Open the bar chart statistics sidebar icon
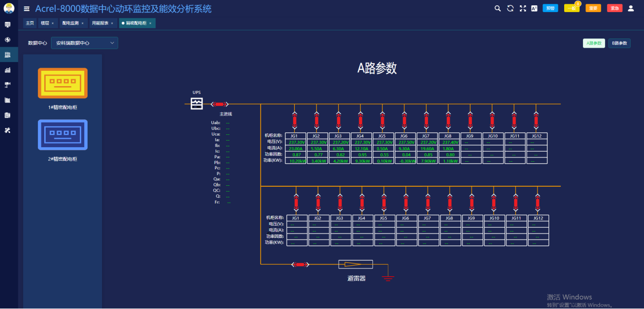This screenshot has width=644, height=309. 8,70
